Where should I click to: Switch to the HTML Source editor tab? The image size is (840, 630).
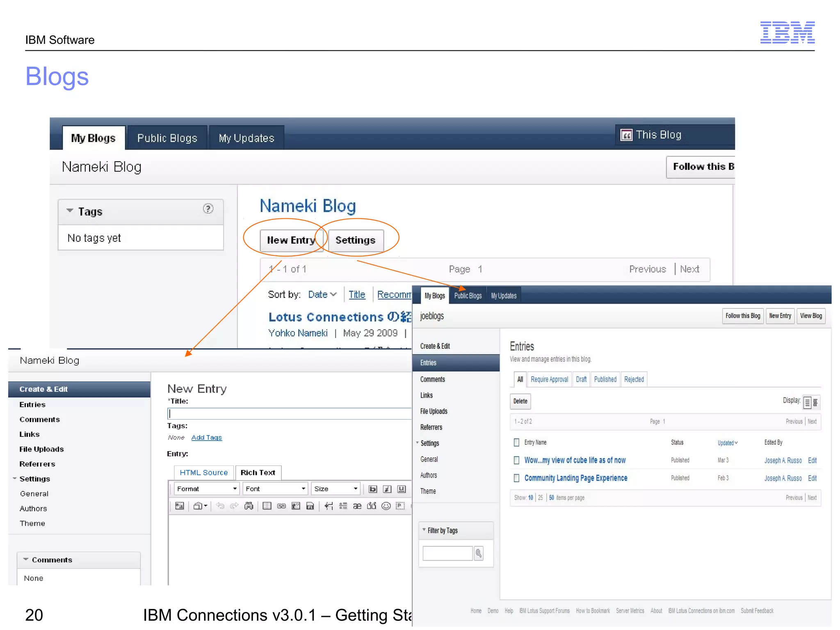point(204,472)
